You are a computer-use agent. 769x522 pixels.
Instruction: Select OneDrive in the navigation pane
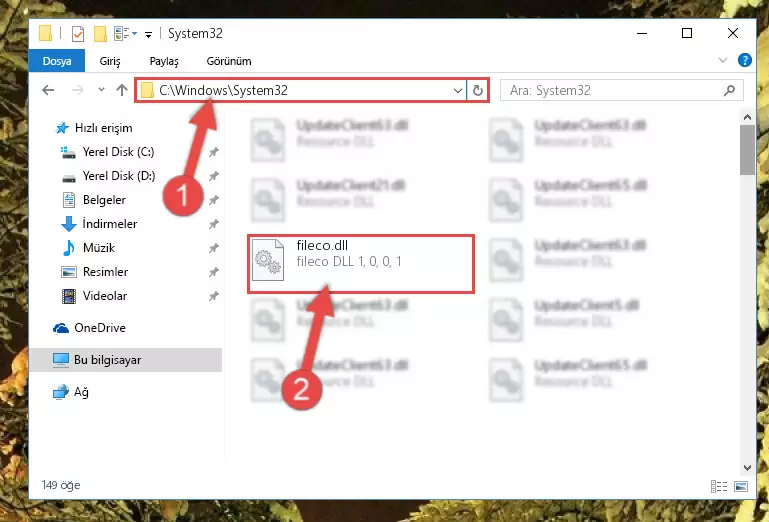(100, 328)
